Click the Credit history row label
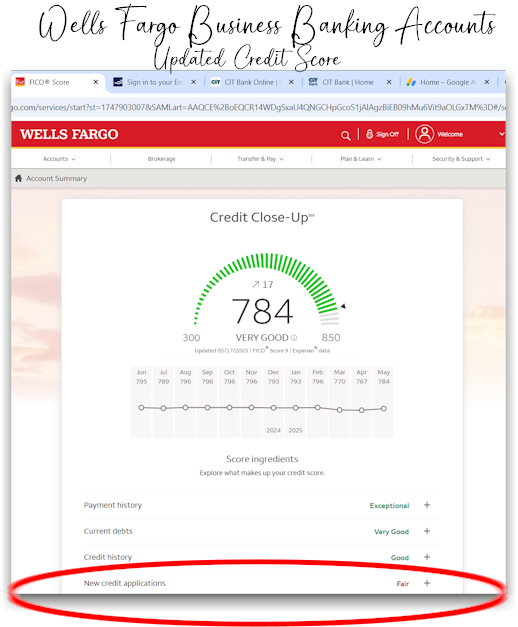 (108, 557)
